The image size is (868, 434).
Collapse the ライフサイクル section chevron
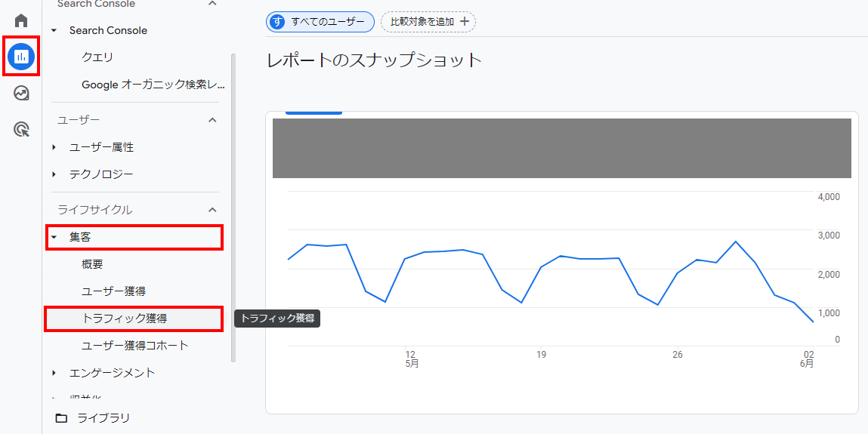click(212, 210)
